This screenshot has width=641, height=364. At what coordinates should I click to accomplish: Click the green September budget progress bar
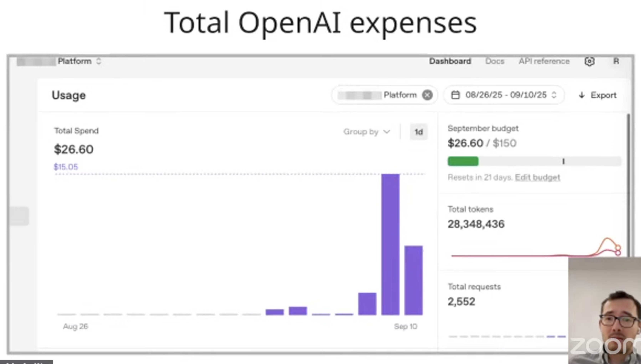(463, 161)
